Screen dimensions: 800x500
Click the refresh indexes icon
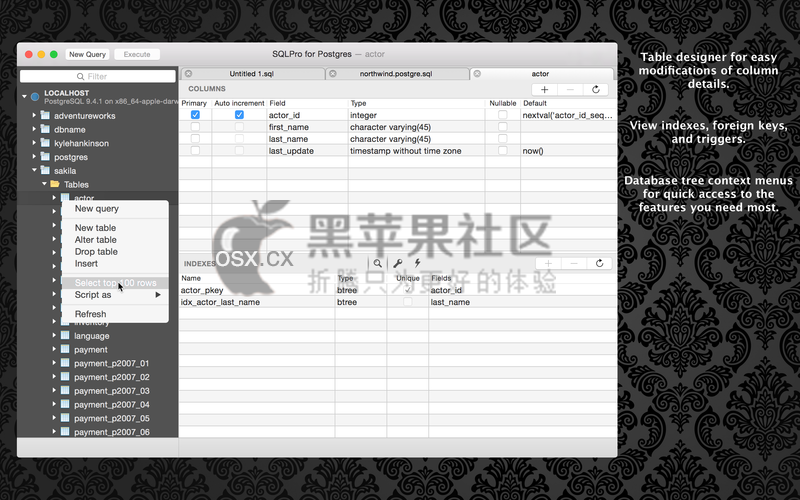coord(599,263)
